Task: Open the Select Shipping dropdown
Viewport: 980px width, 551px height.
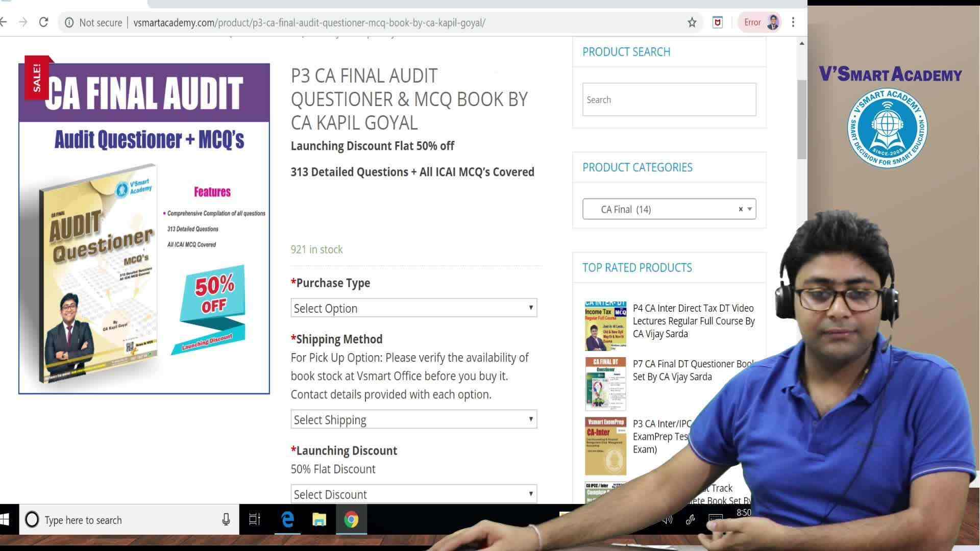Action: [413, 419]
